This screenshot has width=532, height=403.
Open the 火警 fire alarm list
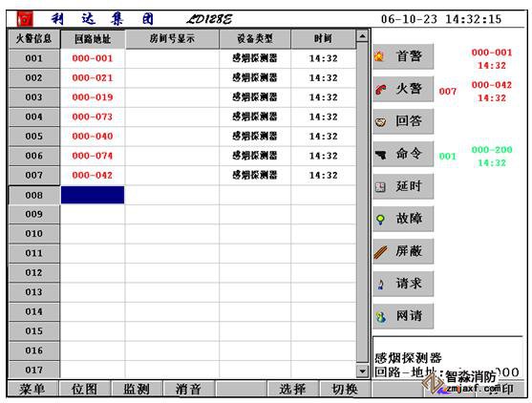click(403, 89)
